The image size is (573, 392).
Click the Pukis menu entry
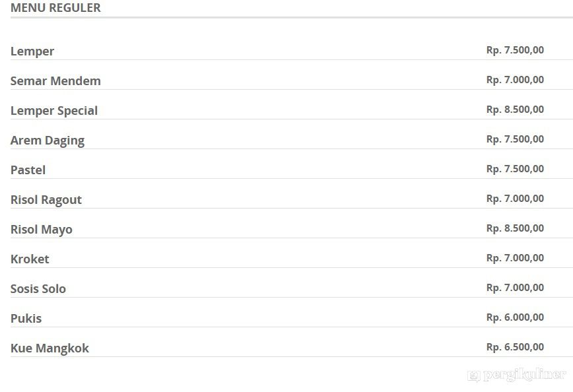pos(26,319)
